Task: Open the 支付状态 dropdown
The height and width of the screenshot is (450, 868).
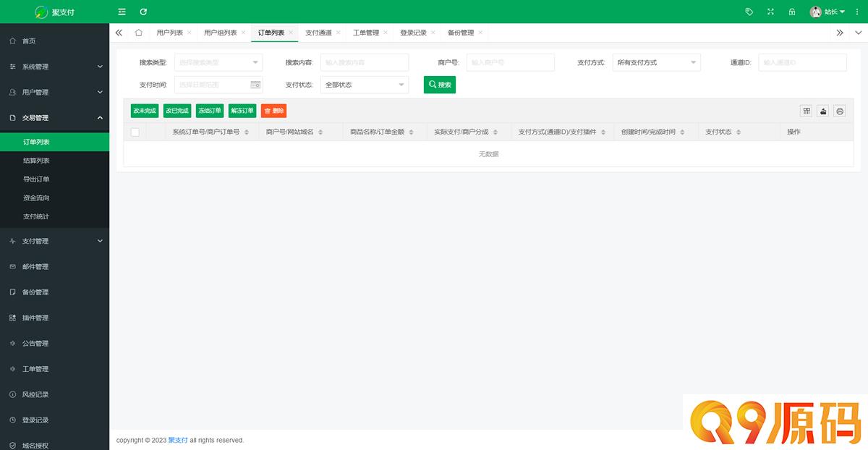Action: [365, 85]
